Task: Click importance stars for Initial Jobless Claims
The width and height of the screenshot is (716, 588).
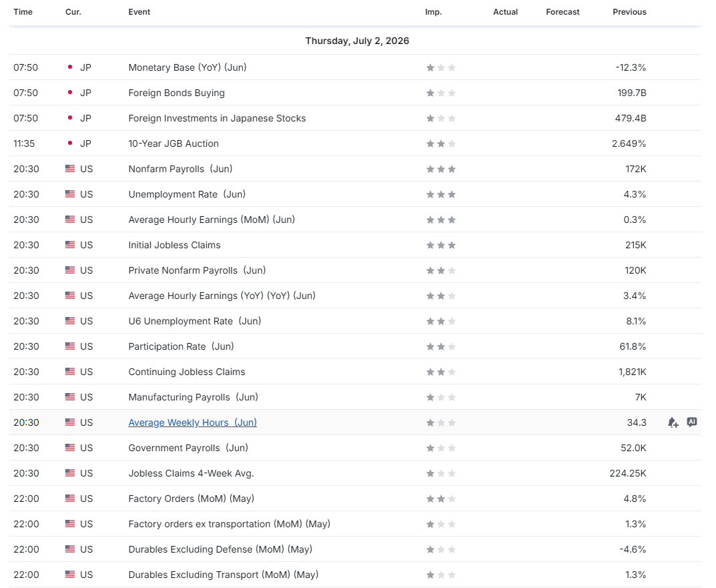Action: click(440, 245)
